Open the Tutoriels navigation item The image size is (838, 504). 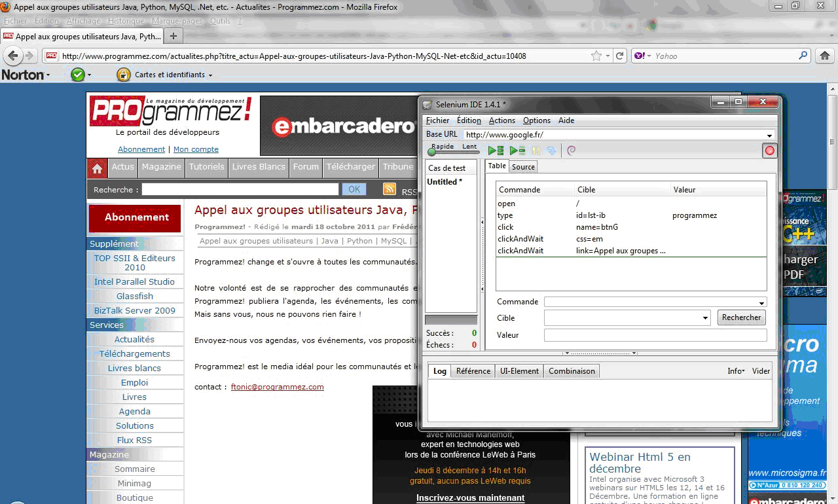(x=206, y=167)
